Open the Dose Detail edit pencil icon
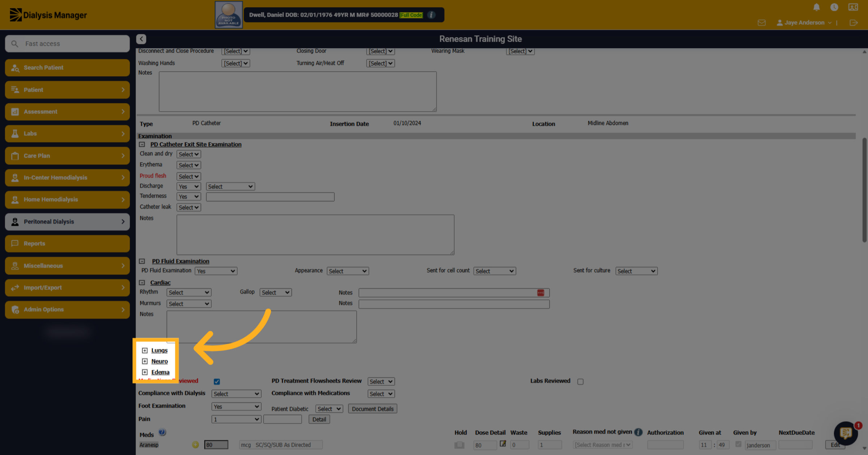This screenshot has width=868, height=455. click(x=503, y=443)
